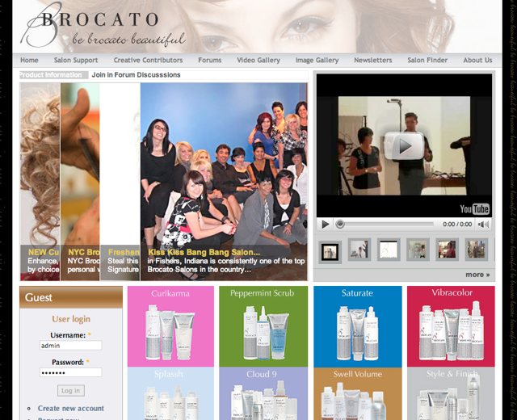Select the fifth video thumbnail
This screenshot has width=517, height=420.
447,250
